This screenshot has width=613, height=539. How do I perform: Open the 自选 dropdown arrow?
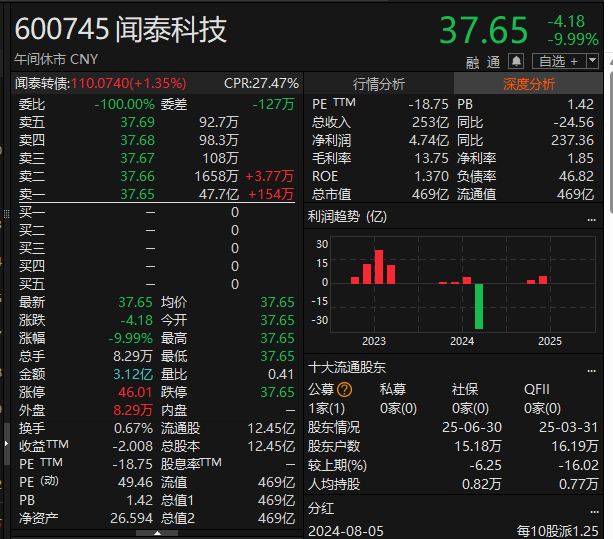[592, 61]
